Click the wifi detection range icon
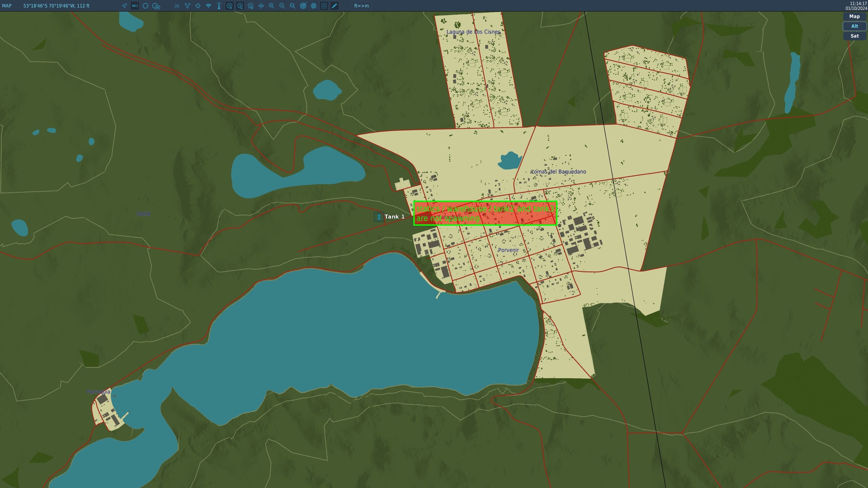 point(209,6)
